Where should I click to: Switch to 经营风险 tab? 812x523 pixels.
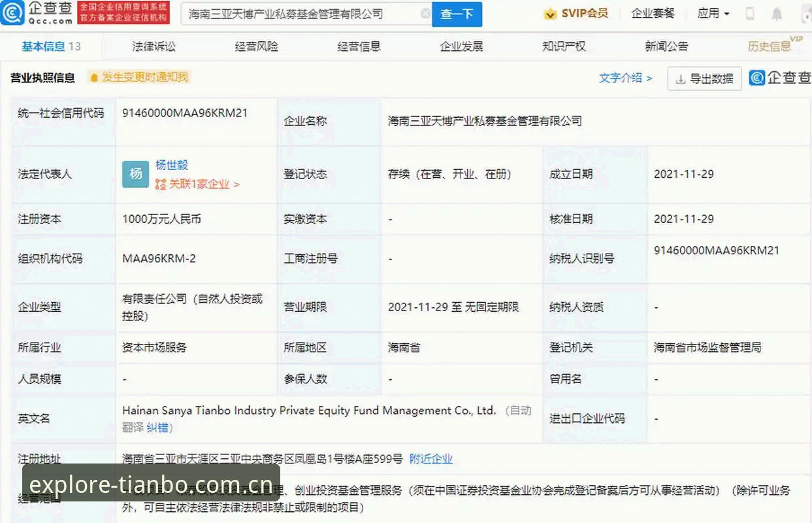(256, 46)
